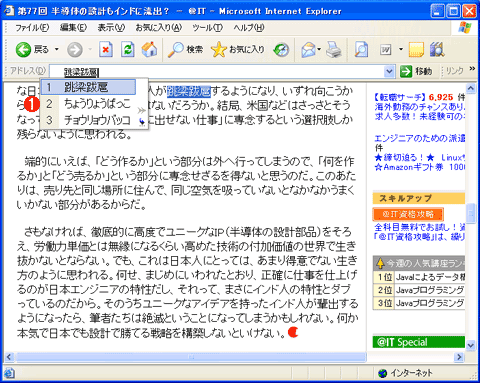Viewport: 480px width, 383px height.
Task: Open rank 3位 Javaプログラミング link
Action: [x=430, y=303]
